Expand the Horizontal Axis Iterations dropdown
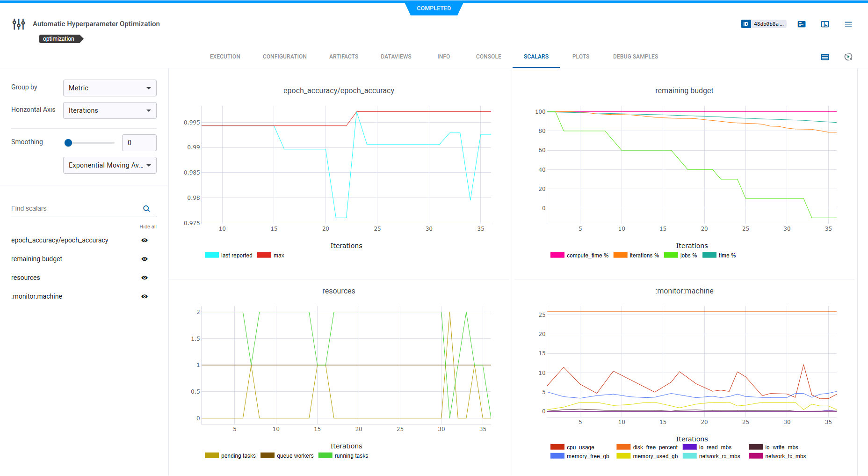Screen dimensions: 868x476 coord(110,110)
